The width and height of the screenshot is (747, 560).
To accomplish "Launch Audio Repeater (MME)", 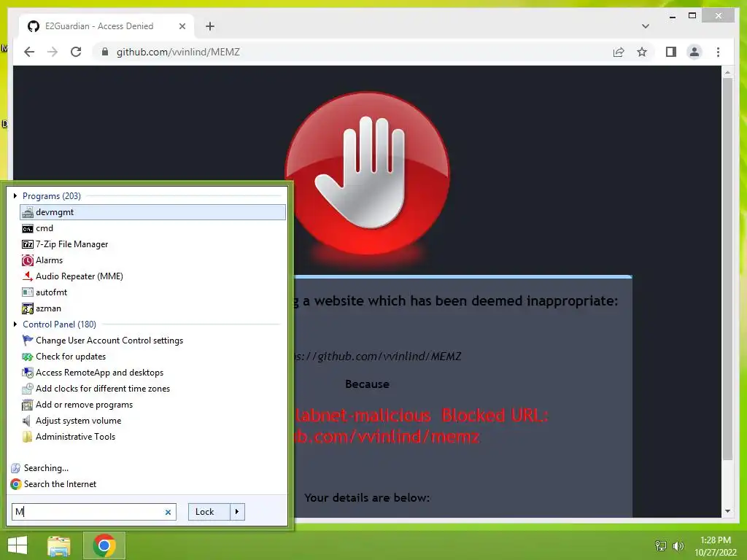I will point(152,276).
